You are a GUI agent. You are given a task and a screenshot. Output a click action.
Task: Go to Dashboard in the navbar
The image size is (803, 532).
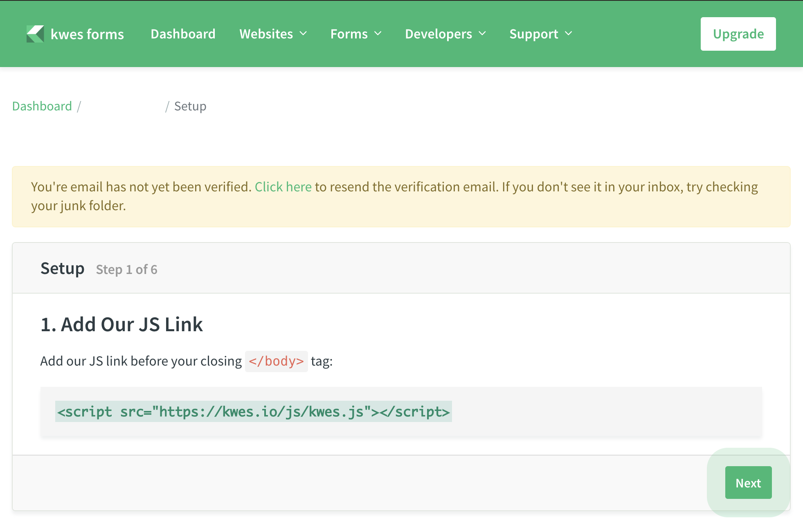pyautogui.click(x=183, y=34)
